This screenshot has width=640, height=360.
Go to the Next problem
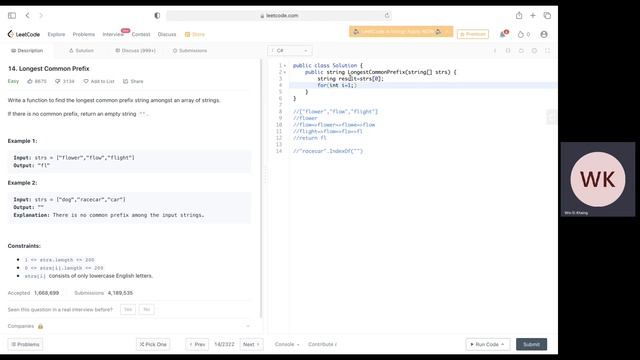pyautogui.click(x=251, y=344)
